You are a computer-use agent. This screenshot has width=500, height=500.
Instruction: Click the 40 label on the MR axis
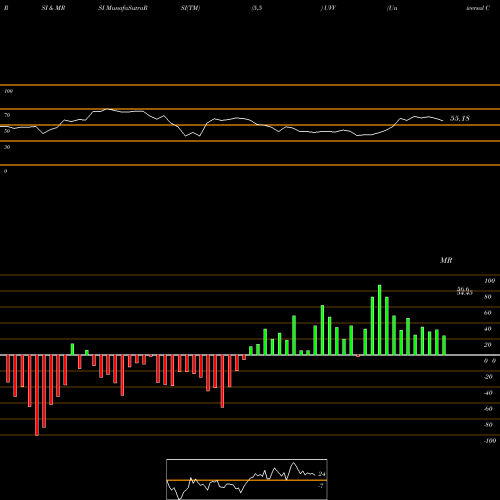click(x=488, y=329)
